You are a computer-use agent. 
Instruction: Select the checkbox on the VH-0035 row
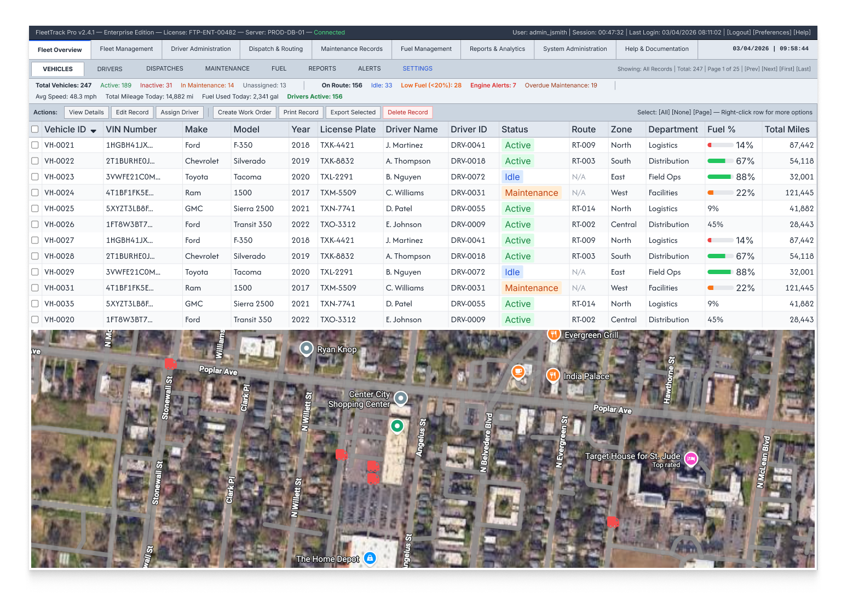[x=35, y=304]
